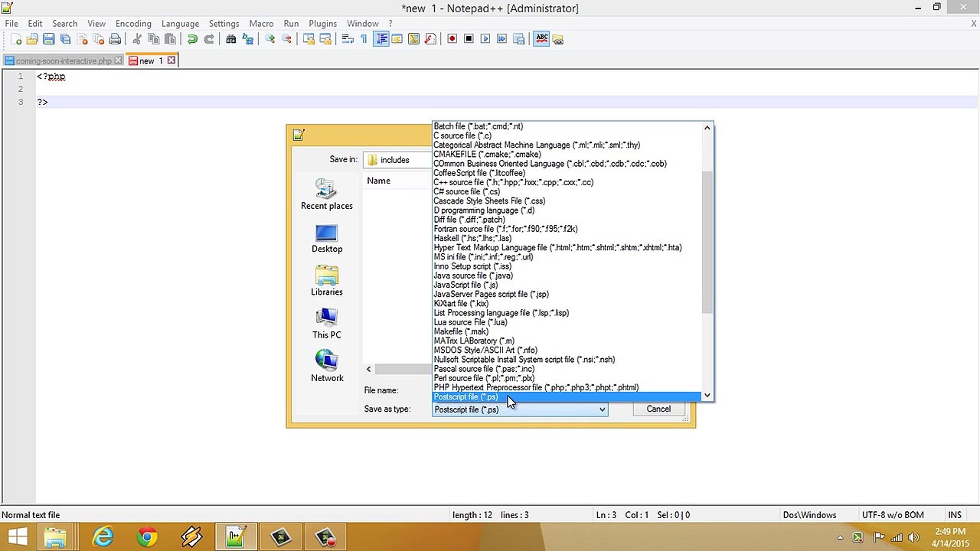Click UTF-8 w/o BOM status entry

(893, 515)
